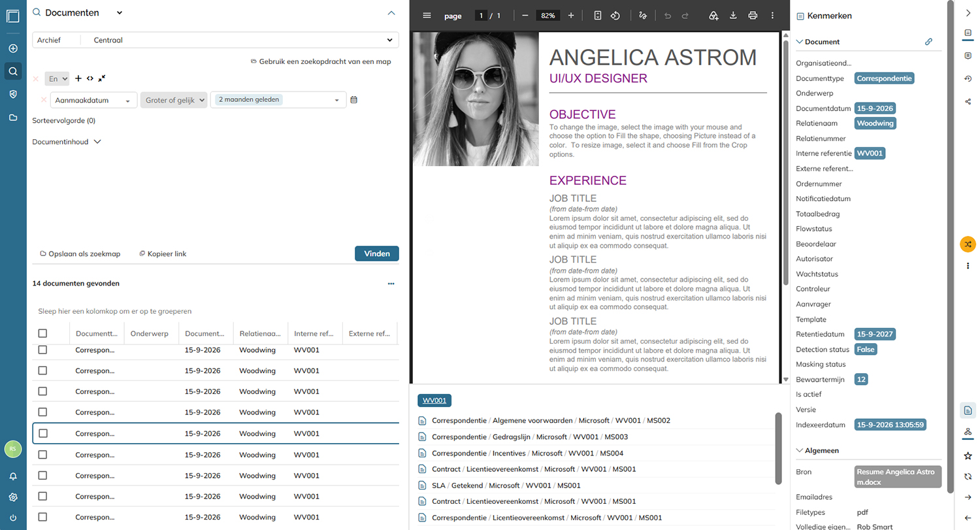The width and height of the screenshot is (980, 530).
Task: Open the results three-dots menu
Action: click(x=391, y=284)
